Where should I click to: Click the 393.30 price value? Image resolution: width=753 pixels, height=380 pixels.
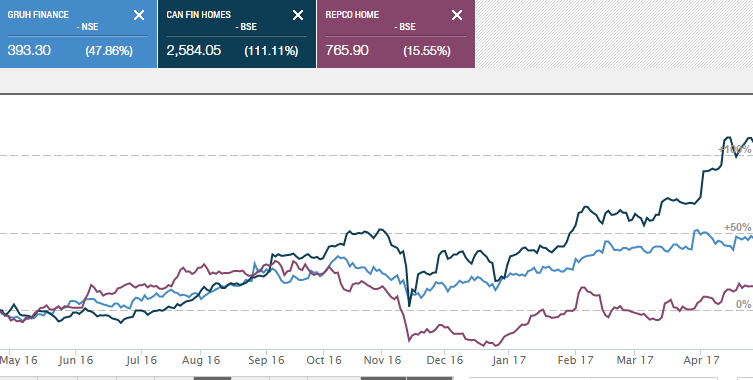(x=29, y=50)
